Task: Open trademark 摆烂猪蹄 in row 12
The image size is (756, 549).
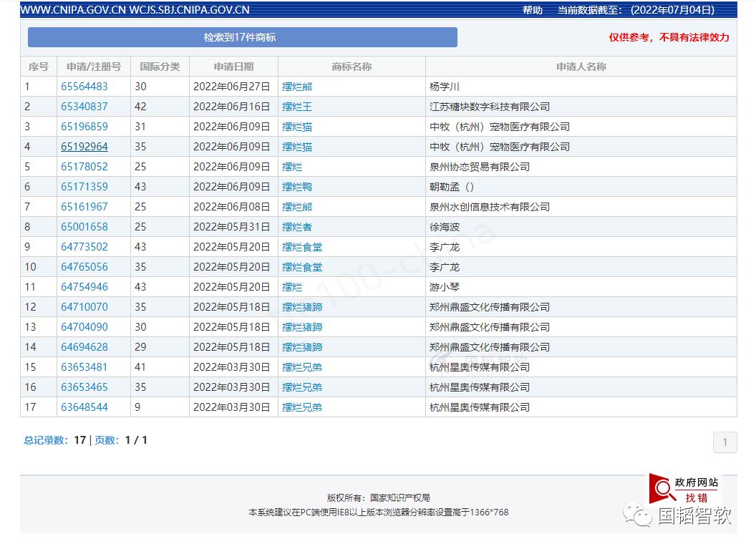Action: (x=302, y=307)
